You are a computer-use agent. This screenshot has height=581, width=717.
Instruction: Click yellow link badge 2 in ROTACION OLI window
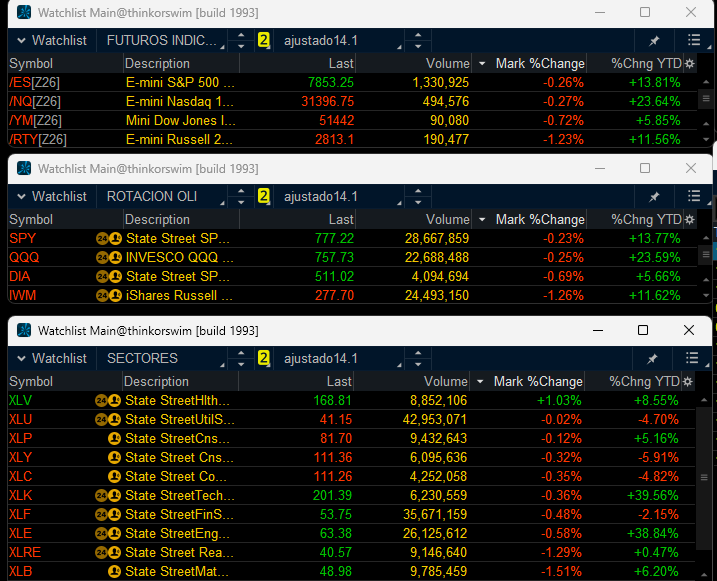click(263, 196)
